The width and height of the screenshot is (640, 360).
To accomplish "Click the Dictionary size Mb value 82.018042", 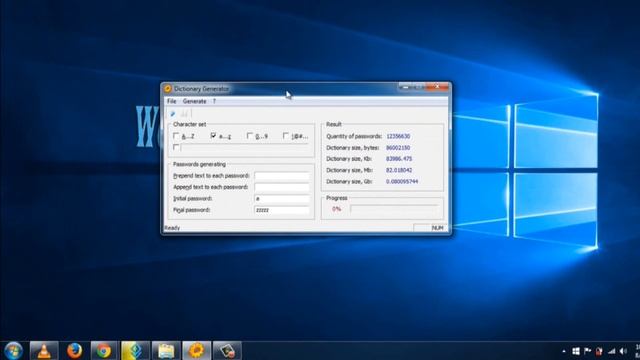I will pyautogui.click(x=399, y=170).
